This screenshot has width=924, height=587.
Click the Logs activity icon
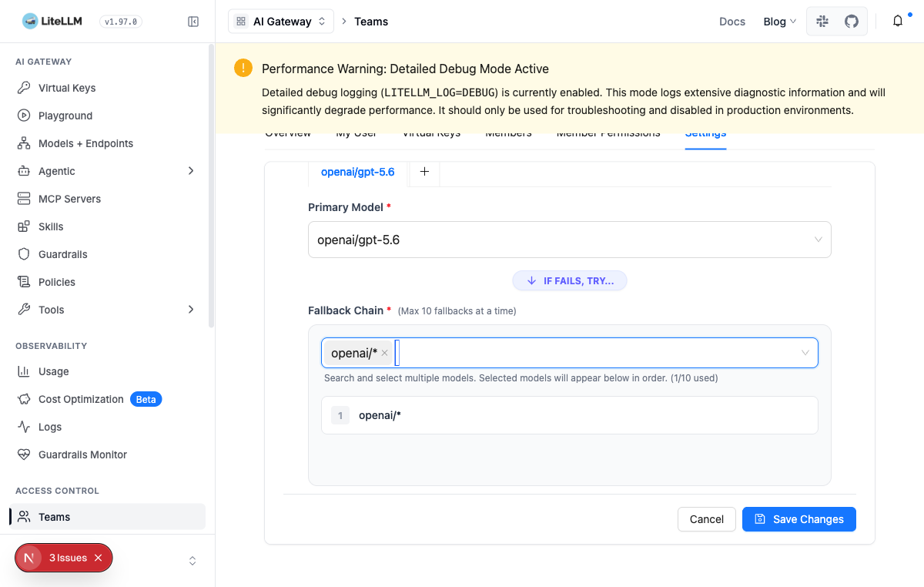pyautogui.click(x=24, y=427)
